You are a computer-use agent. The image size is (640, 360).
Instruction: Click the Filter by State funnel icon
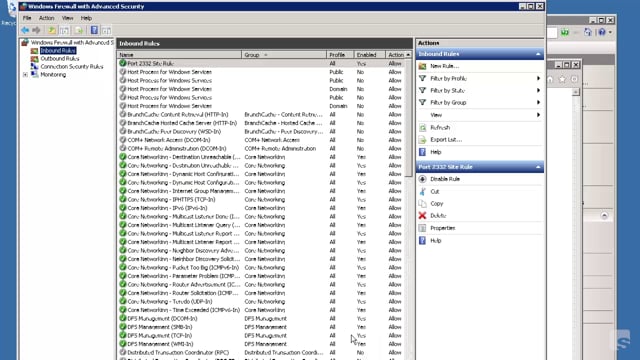[422, 91]
